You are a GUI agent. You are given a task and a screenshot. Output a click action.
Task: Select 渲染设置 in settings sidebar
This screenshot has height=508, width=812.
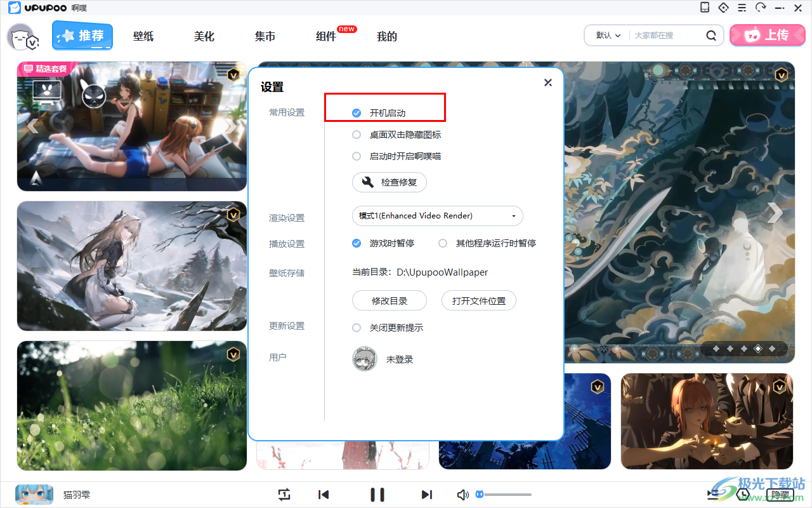[x=287, y=218]
